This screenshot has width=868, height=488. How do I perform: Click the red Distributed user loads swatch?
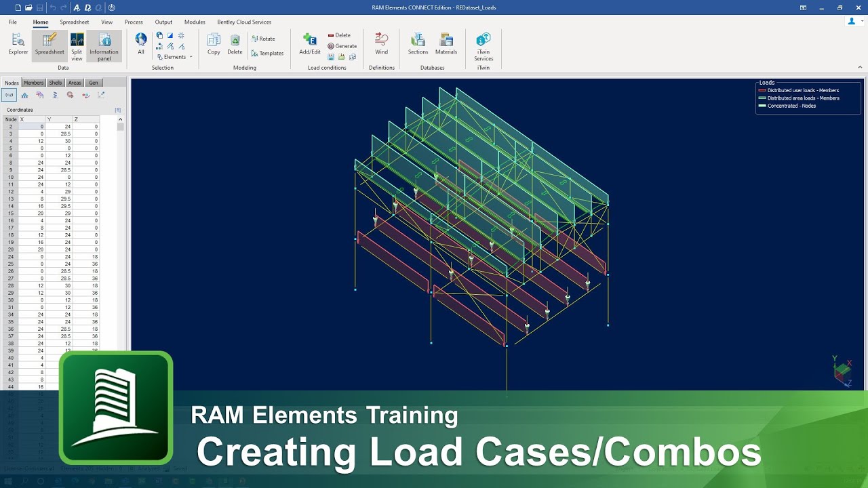point(762,90)
